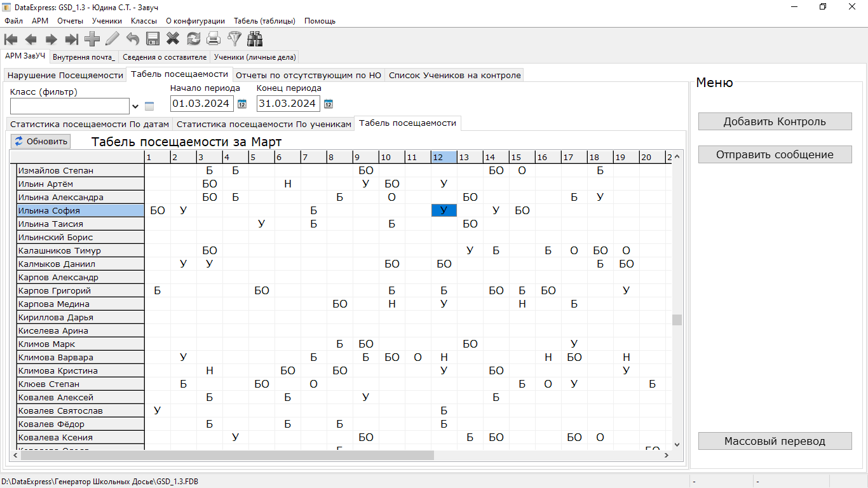Open the Отчеты menu
Viewport: 868px width, 488px height.
pyautogui.click(x=70, y=21)
